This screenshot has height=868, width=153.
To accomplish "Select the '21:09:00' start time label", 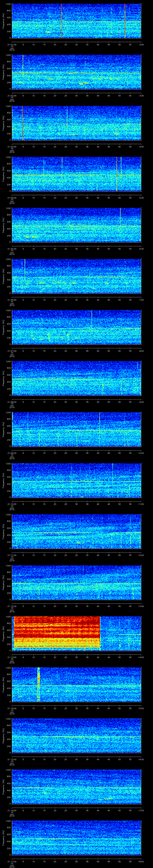I will [x=12, y=453].
